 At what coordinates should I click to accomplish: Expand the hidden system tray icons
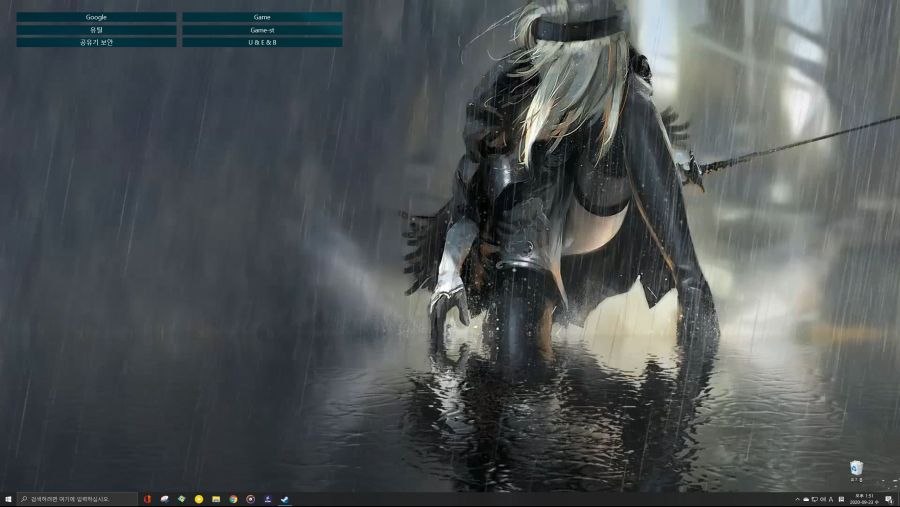tap(797, 499)
